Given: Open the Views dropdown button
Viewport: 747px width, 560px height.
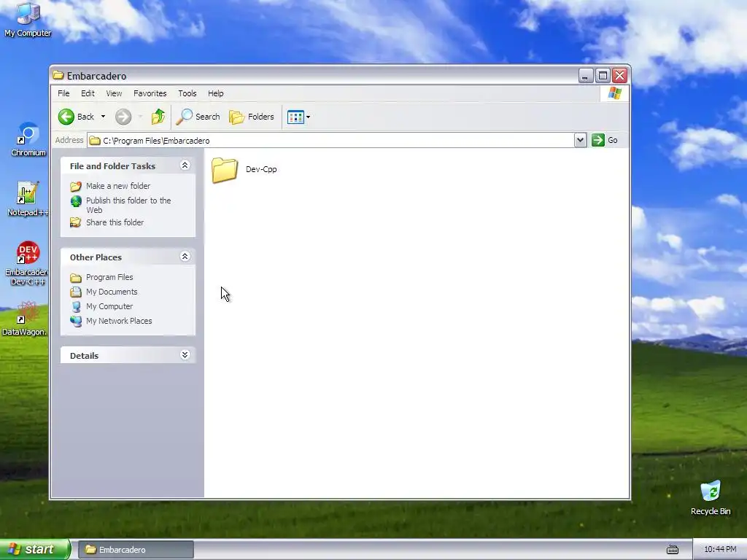Looking at the screenshot, I should pyautogui.click(x=298, y=117).
